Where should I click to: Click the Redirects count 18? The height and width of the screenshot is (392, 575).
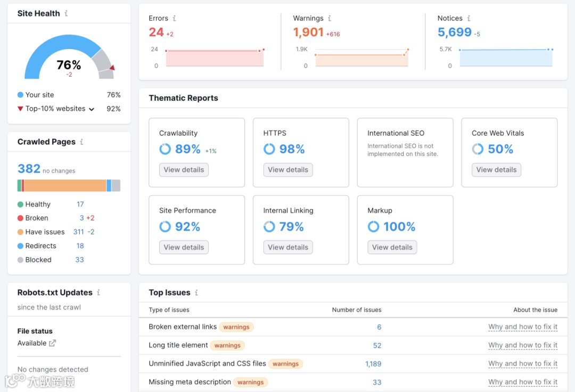pos(80,246)
